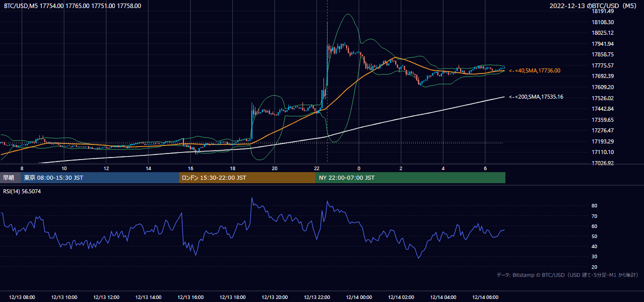Click the date label 12/14 04:00
The width and height of the screenshot is (644, 302).
(443, 297)
